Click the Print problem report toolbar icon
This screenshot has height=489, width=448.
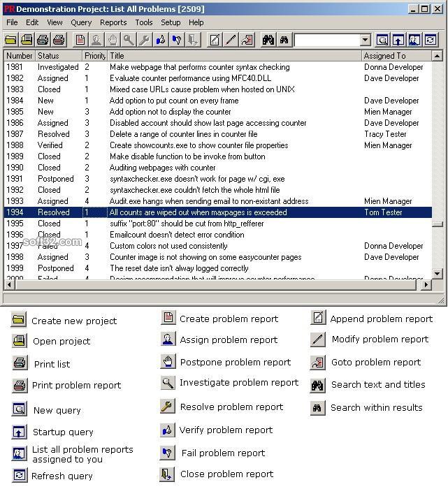click(59, 40)
